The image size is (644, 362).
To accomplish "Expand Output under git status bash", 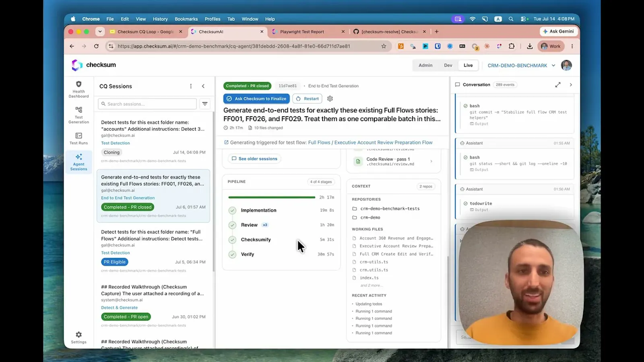I will pyautogui.click(x=479, y=170).
